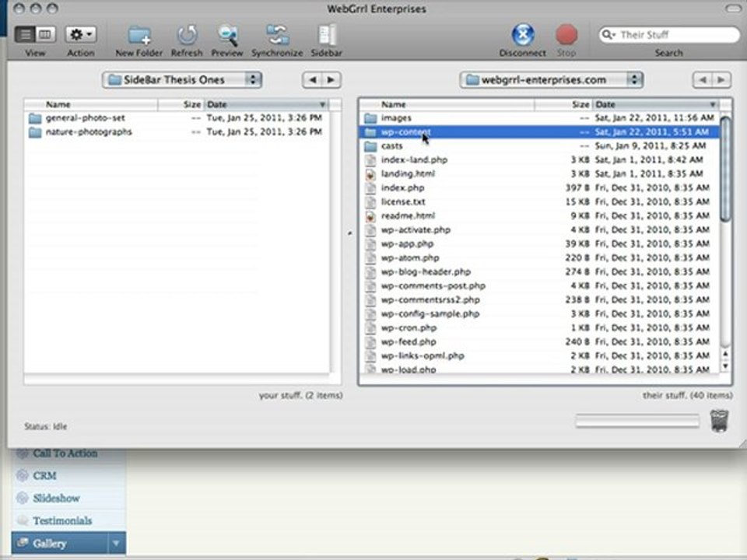Open CRM in the background sidebar
Image resolution: width=747 pixels, height=560 pixels.
(45, 476)
